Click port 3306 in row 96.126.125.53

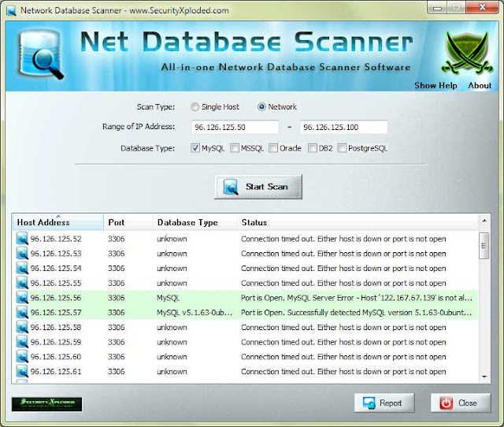117,254
